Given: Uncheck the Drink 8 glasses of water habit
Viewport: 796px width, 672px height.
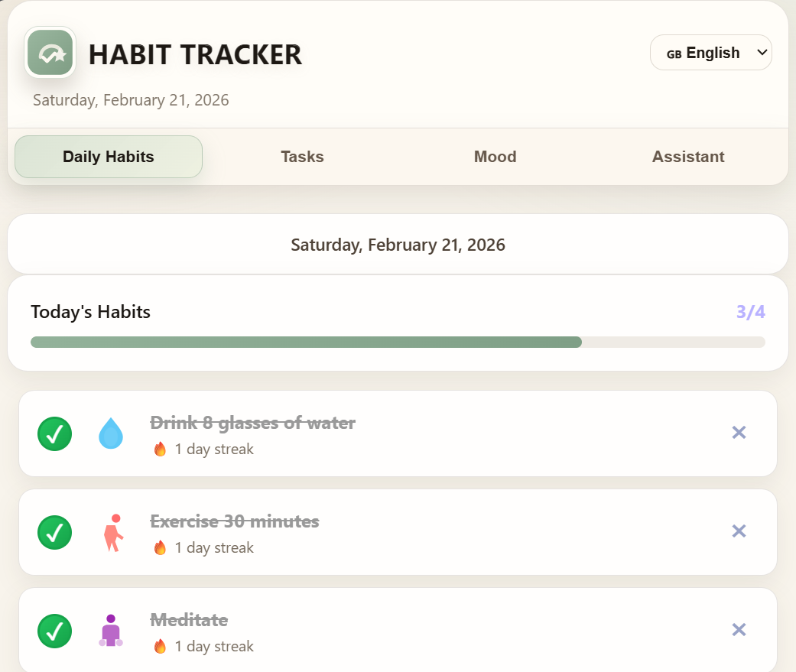Looking at the screenshot, I should [54, 433].
